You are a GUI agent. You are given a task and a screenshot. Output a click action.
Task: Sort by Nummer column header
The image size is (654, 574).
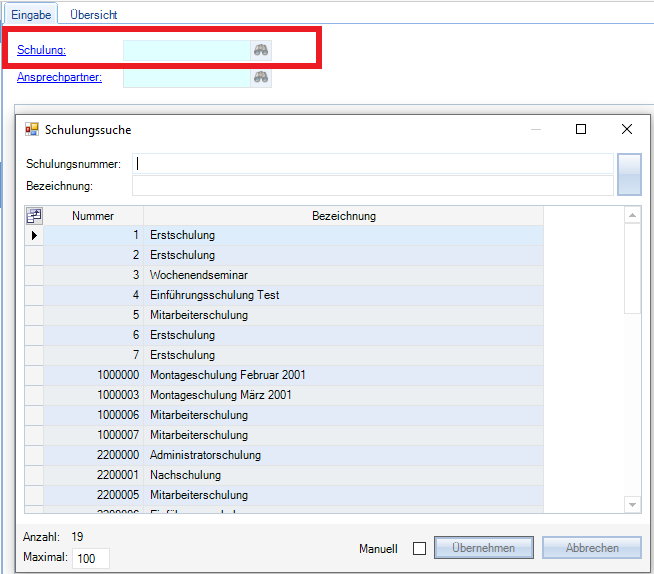(x=93, y=216)
